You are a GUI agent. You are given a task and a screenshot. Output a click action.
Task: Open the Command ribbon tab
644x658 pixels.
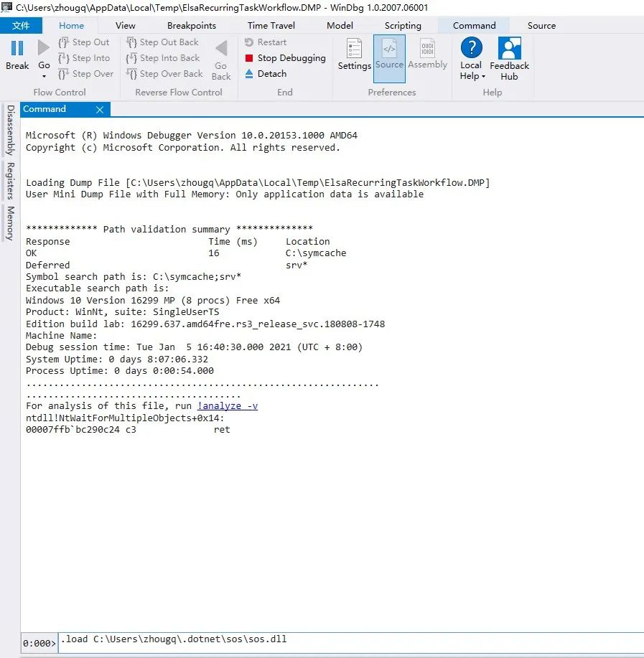(474, 26)
